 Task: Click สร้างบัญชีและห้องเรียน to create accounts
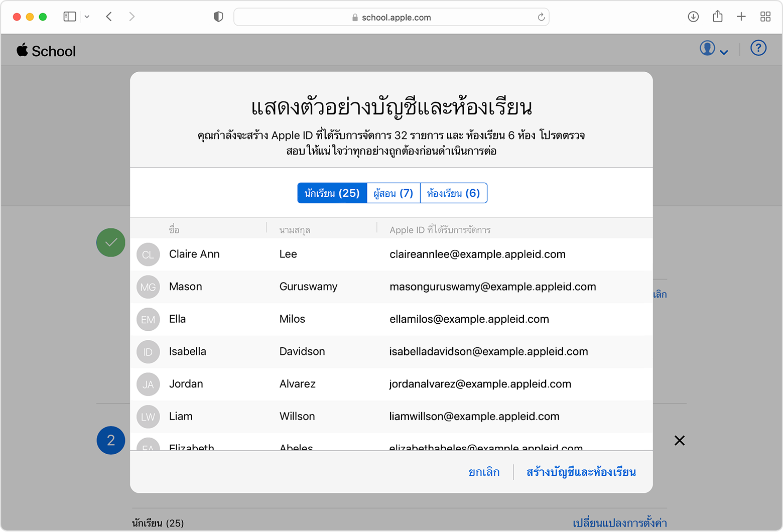[581, 472]
